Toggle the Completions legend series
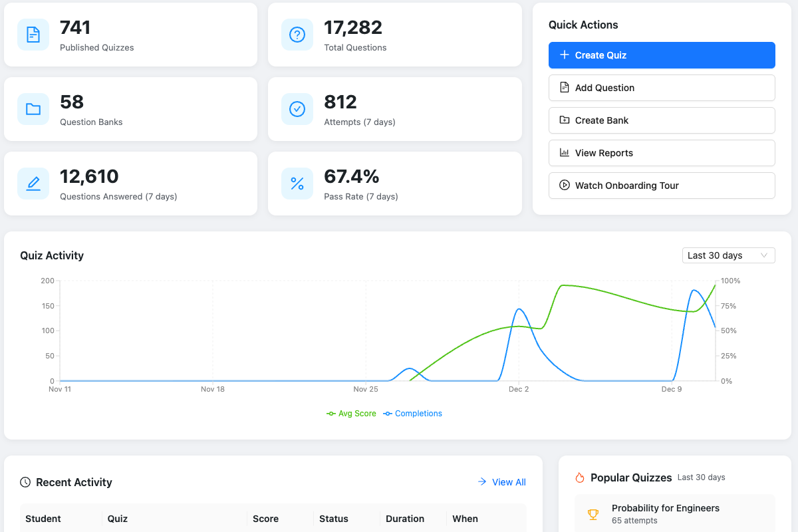 pos(413,414)
